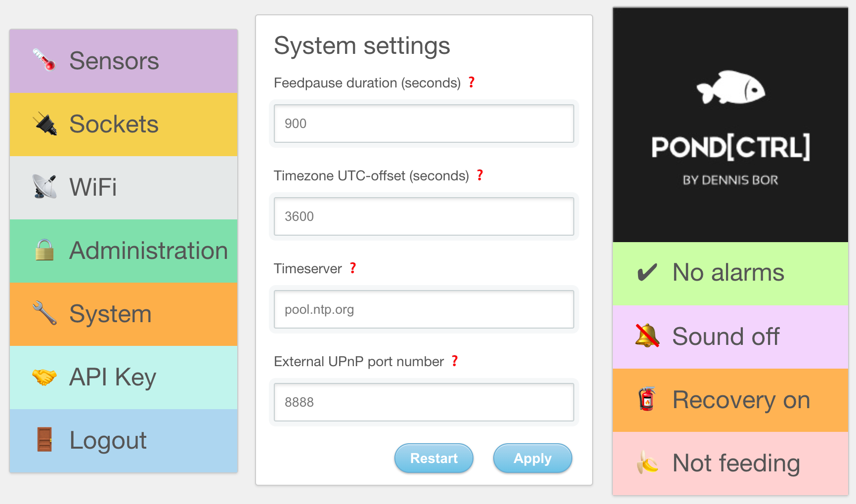Click the thermometer icon beside Sensors

(44, 60)
